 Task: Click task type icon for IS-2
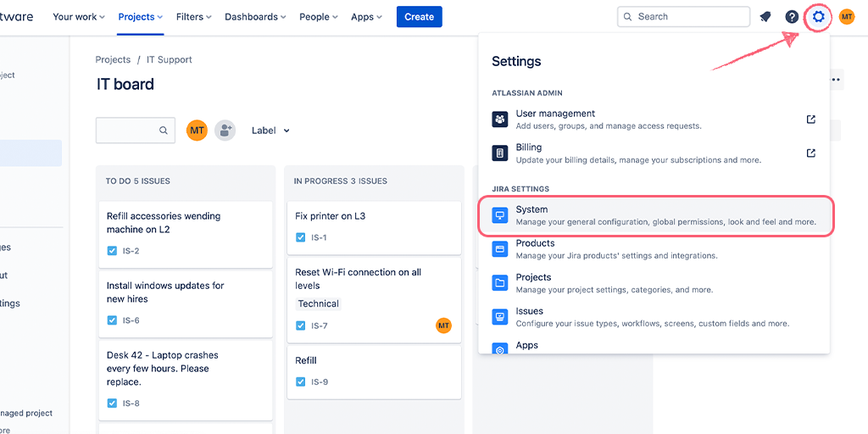(112, 251)
